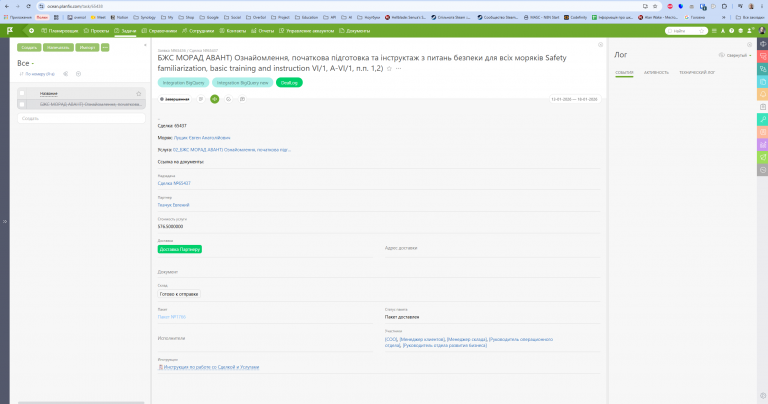
Task: Open the Сотрудники menu tab
Action: (x=198, y=30)
